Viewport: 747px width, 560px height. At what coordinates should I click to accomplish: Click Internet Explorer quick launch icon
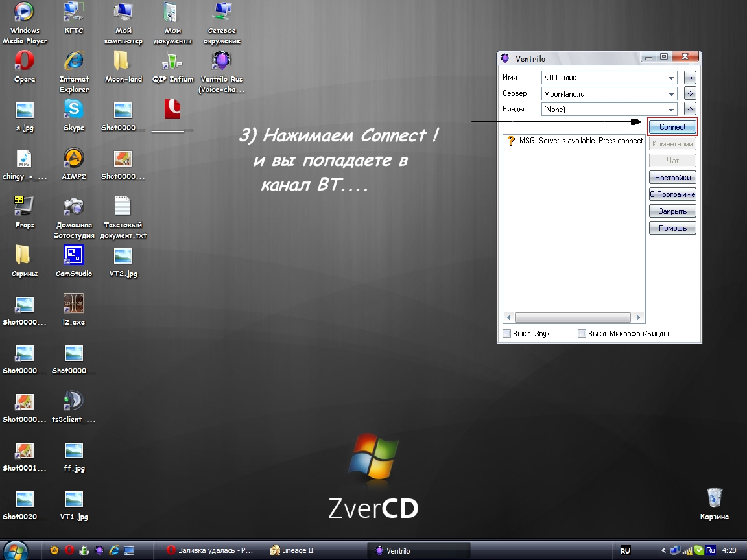(x=114, y=550)
